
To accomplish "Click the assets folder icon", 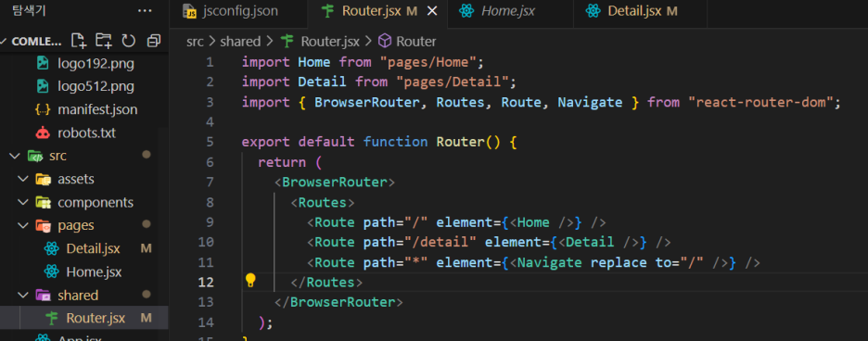I will 43,180.
